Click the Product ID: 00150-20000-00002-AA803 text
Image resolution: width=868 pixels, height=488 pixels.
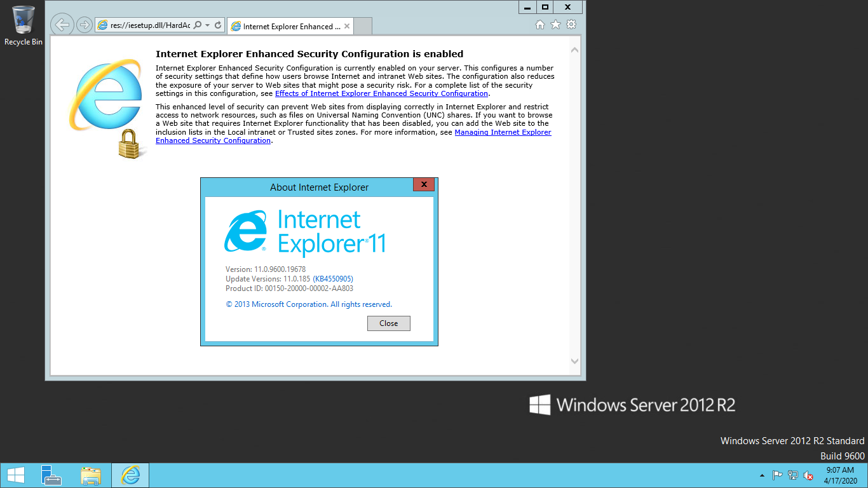(x=289, y=288)
